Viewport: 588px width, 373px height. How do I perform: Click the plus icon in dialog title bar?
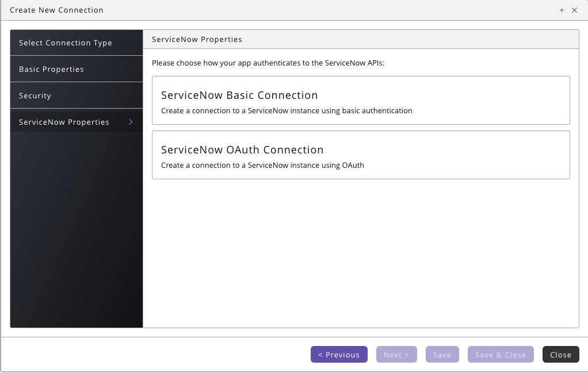562,10
